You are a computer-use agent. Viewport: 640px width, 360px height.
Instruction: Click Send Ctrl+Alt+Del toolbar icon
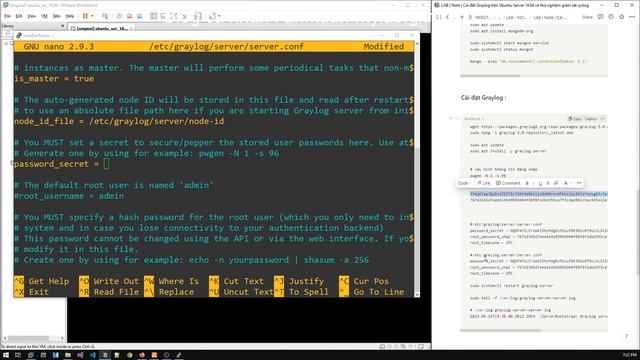point(105,16)
